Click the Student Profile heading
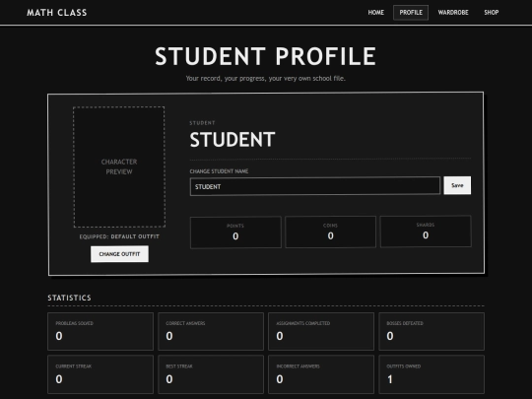Screen dimensions: 532x399 tap(266, 56)
